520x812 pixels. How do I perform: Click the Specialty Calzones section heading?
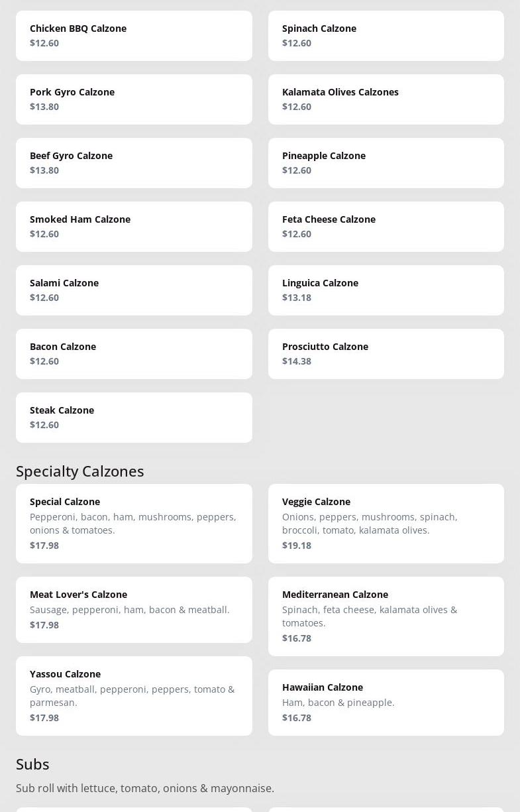80,471
